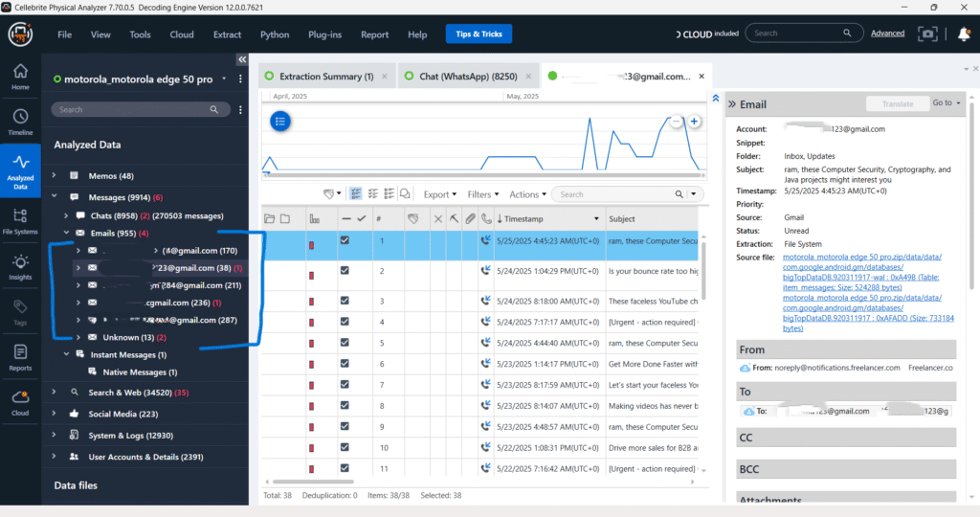Open the Go to dropdown button
The image size is (980, 517).
[x=947, y=102]
